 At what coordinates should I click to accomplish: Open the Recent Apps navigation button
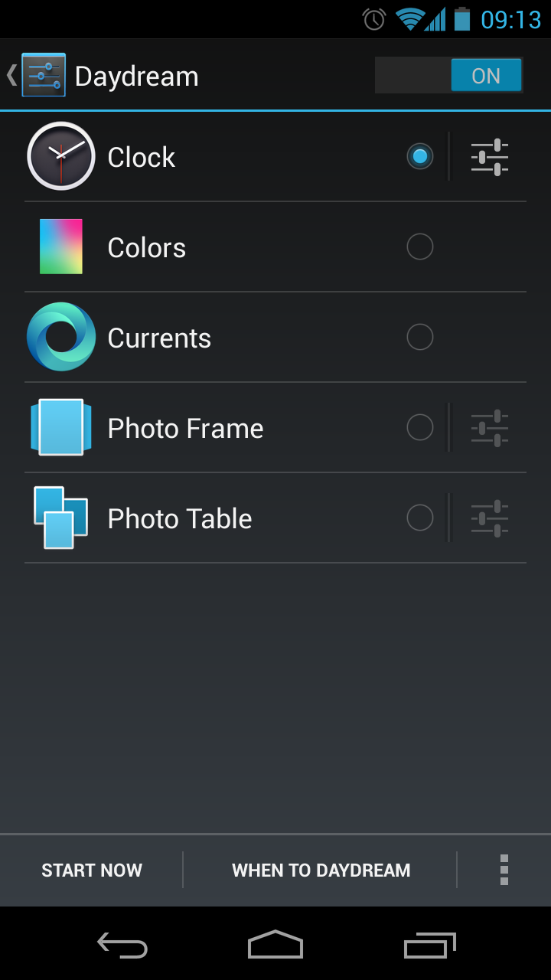point(429,946)
